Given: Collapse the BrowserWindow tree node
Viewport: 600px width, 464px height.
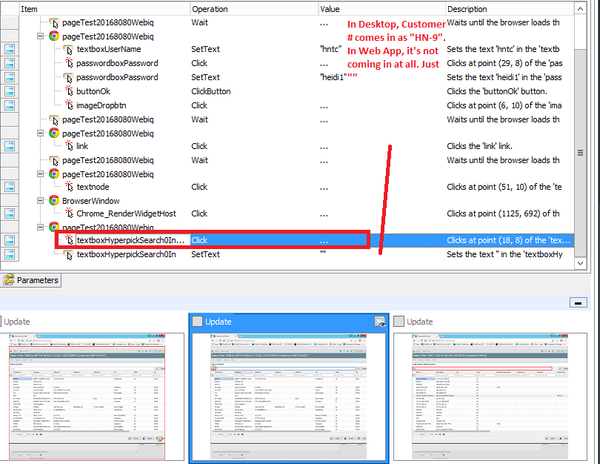Looking at the screenshot, I should [40, 199].
